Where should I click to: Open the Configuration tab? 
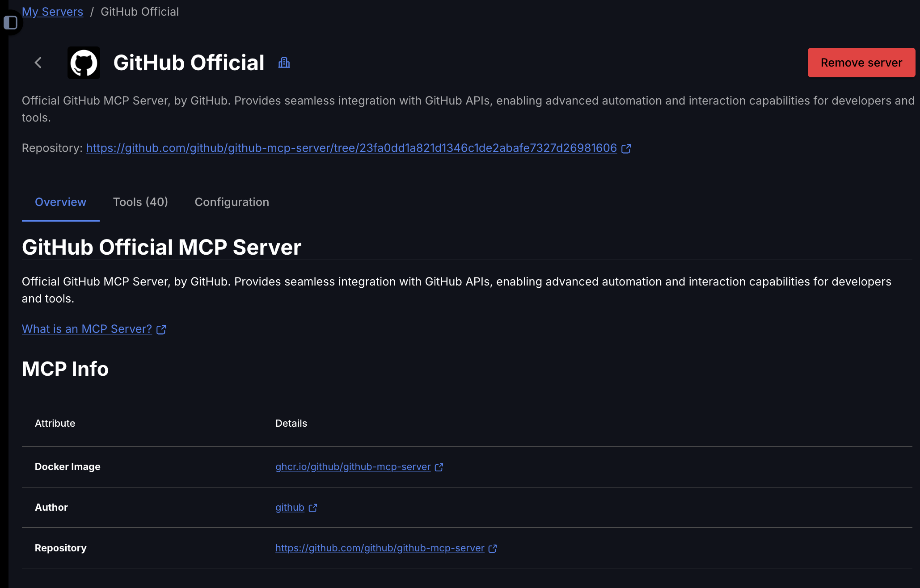(232, 202)
